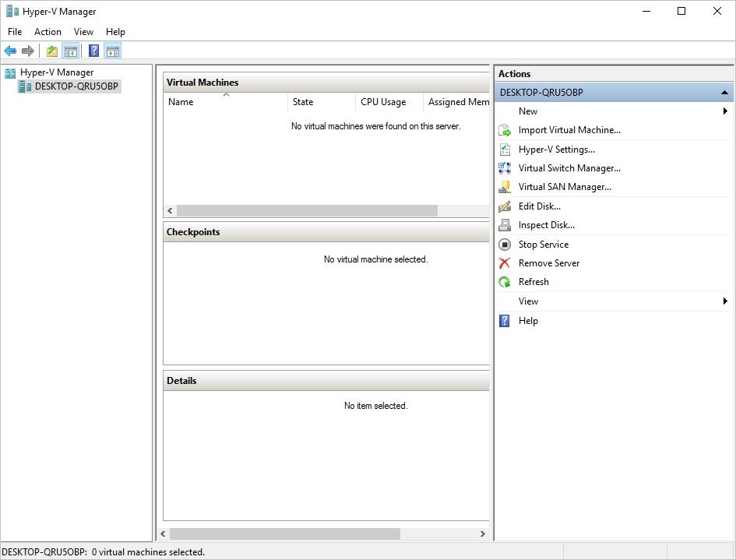Click the Import Virtual Machine icon
The width and height of the screenshot is (736, 560).
505,131
